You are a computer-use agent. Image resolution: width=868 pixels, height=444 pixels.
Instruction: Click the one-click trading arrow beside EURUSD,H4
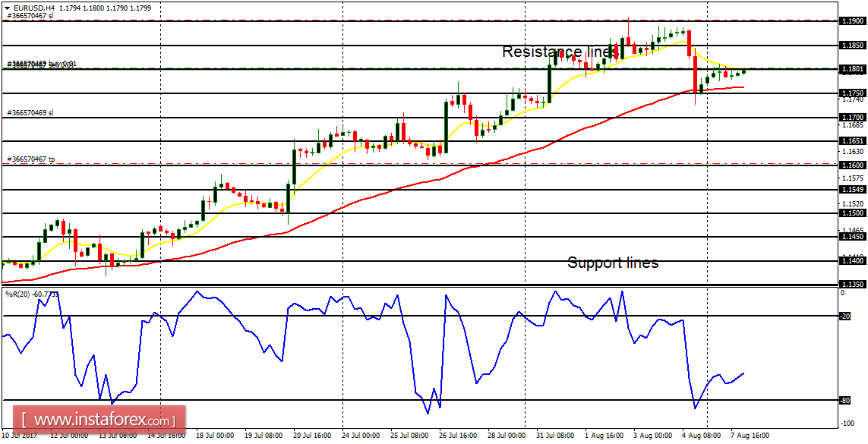point(6,8)
